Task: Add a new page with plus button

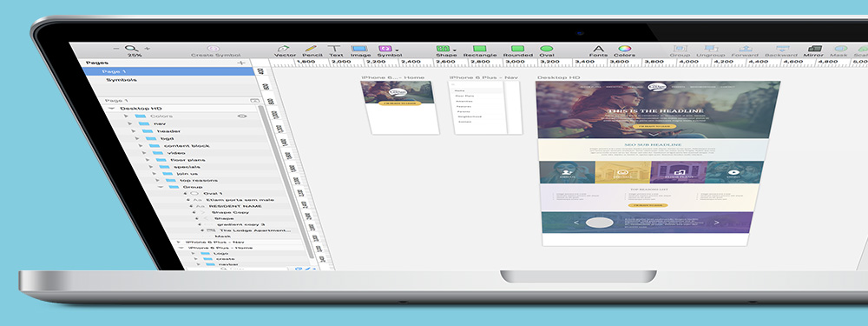Action: [x=240, y=63]
